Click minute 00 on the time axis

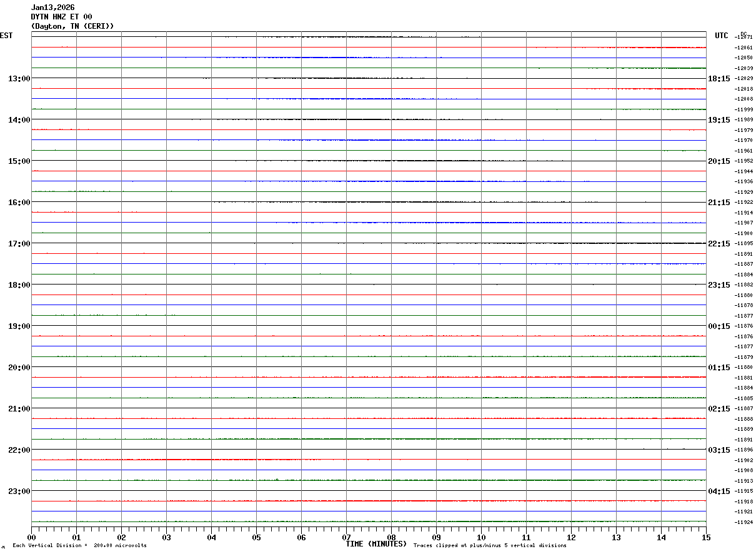(x=32, y=537)
